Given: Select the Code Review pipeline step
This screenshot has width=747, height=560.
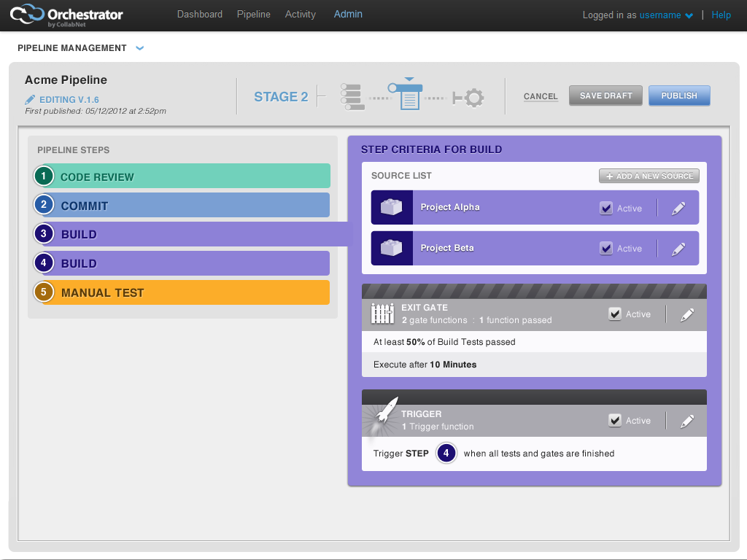Looking at the screenshot, I should click(182, 176).
